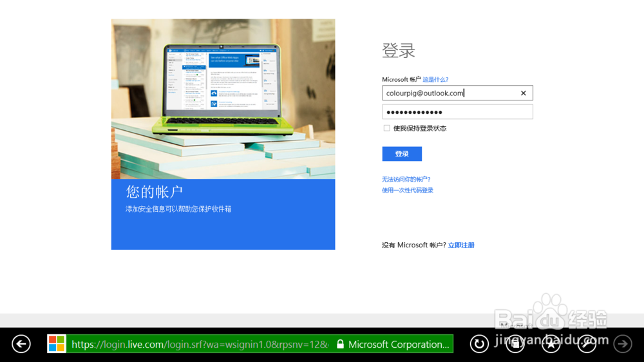Open the 这是什么? link
Viewport: 644px width, 362px height.
[435, 79]
